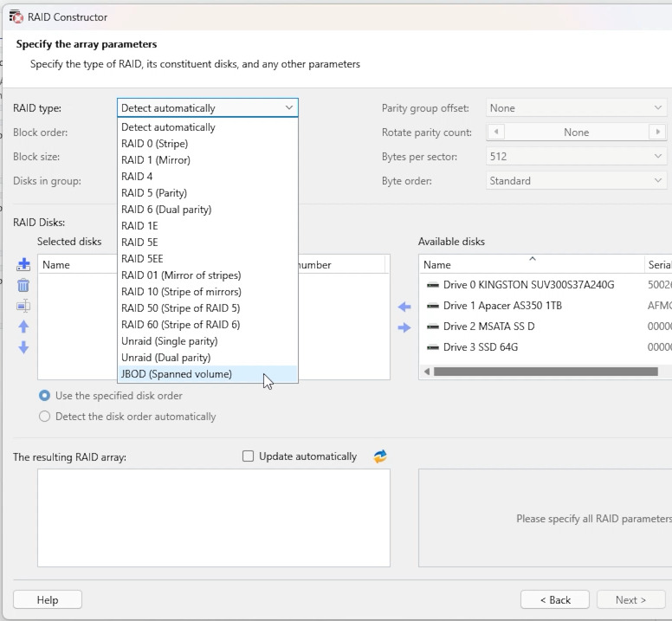This screenshot has height=621, width=672.
Task: Choose RAID 5EE option
Action: coord(208,259)
